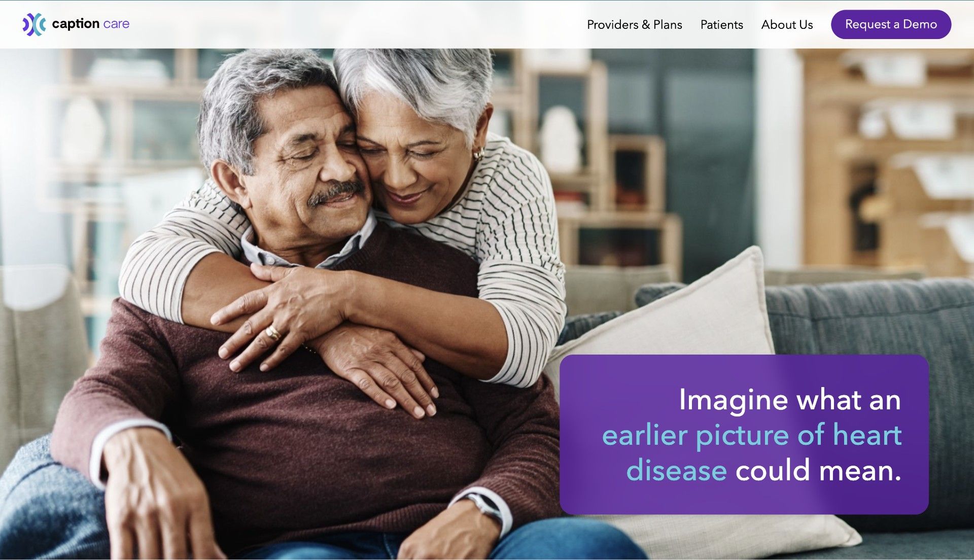Click the blue word "disease" in the banner
This screenshot has width=974, height=560.
tap(677, 470)
